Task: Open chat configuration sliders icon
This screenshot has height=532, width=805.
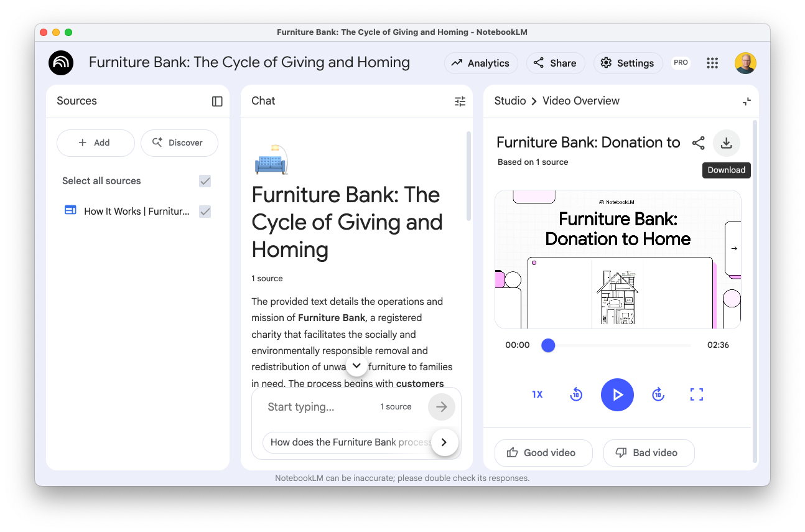Action: [x=460, y=101]
